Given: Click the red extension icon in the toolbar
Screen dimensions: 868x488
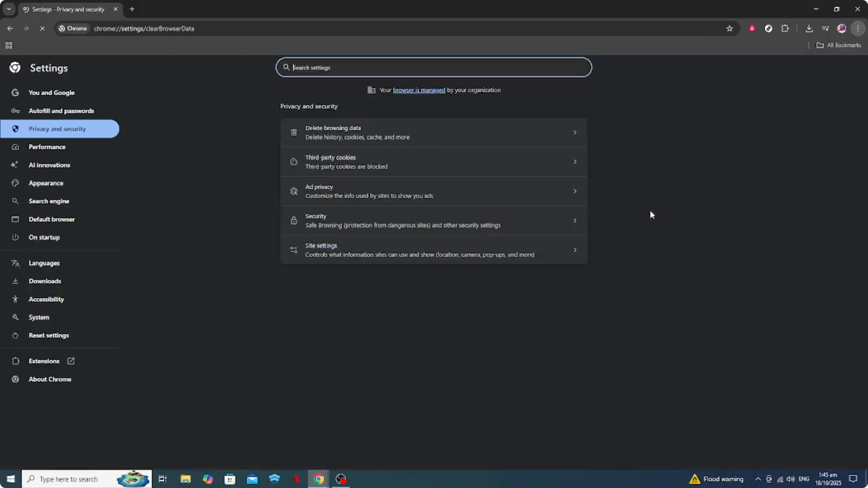Looking at the screenshot, I should (x=752, y=28).
